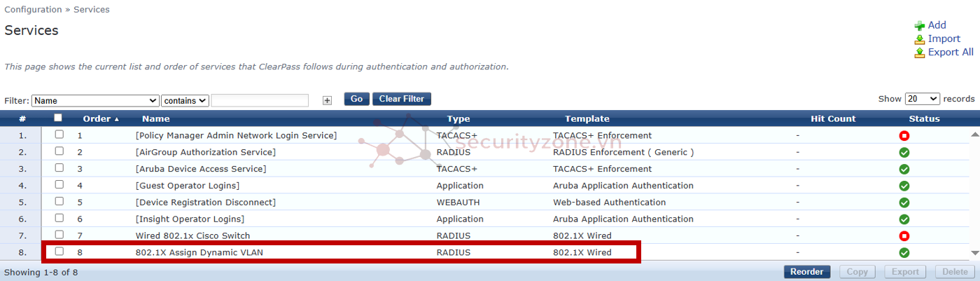Image resolution: width=980 pixels, height=281 pixels.
Task: Click the bottom Export button
Action: coord(905,272)
